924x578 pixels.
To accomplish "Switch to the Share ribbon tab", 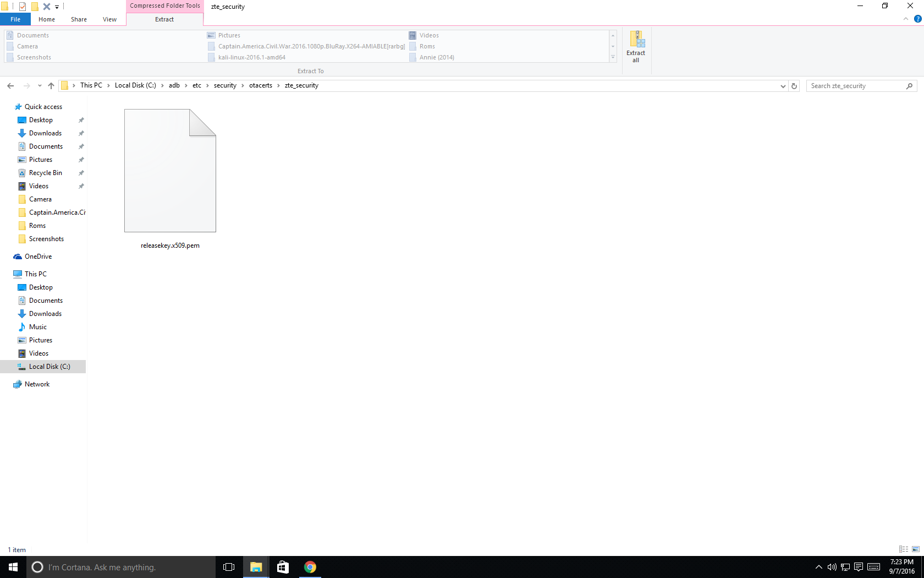I will pos(79,19).
